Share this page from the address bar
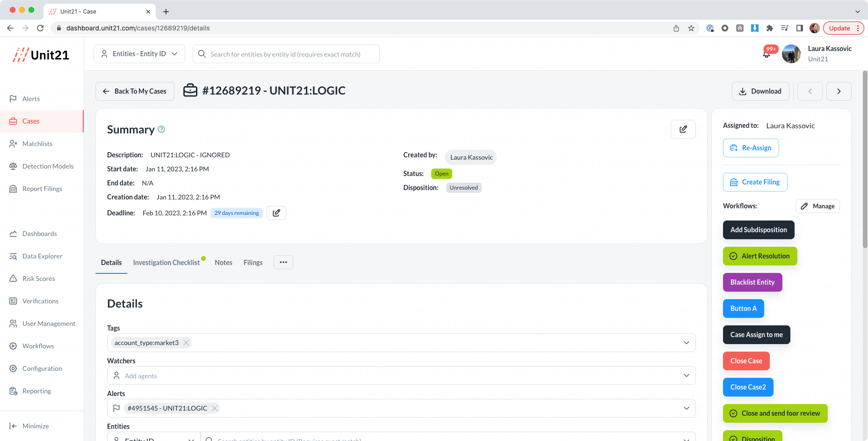Viewport: 868px width, 441px height. coord(676,28)
